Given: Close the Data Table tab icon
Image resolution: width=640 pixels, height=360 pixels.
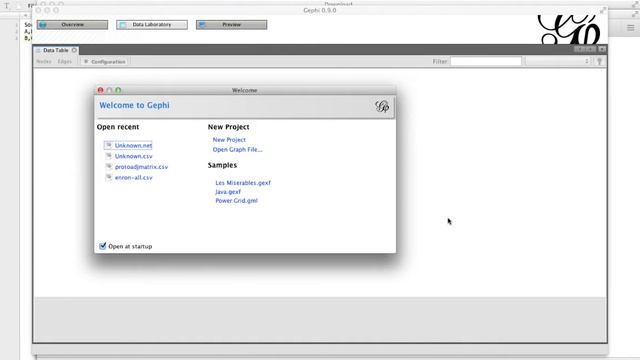Looking at the screenshot, I should (x=74, y=50).
